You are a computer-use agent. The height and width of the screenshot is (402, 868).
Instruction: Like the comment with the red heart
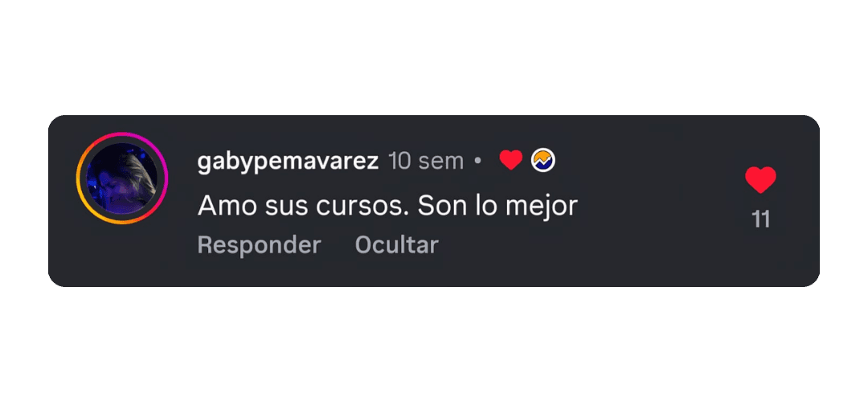(760, 179)
